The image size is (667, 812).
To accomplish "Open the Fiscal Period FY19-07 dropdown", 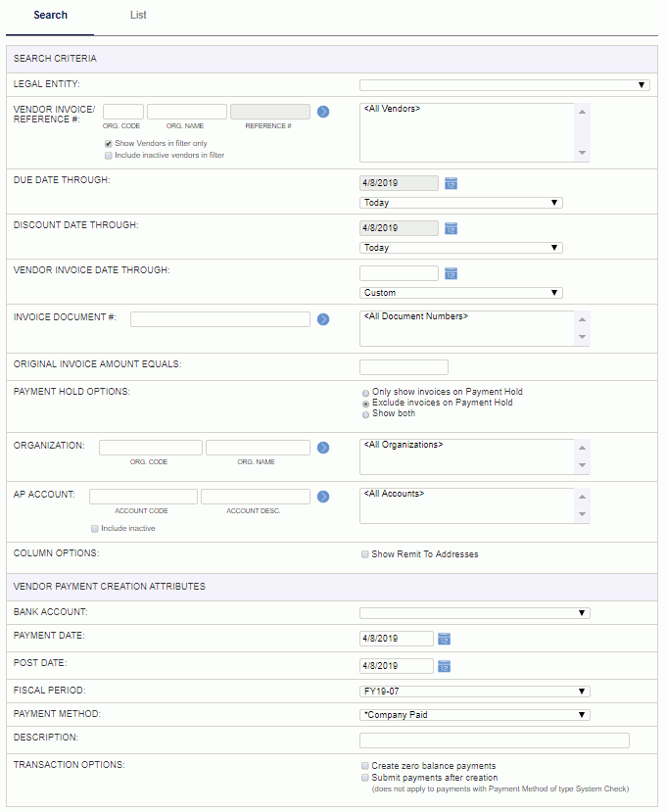I will coord(475,692).
